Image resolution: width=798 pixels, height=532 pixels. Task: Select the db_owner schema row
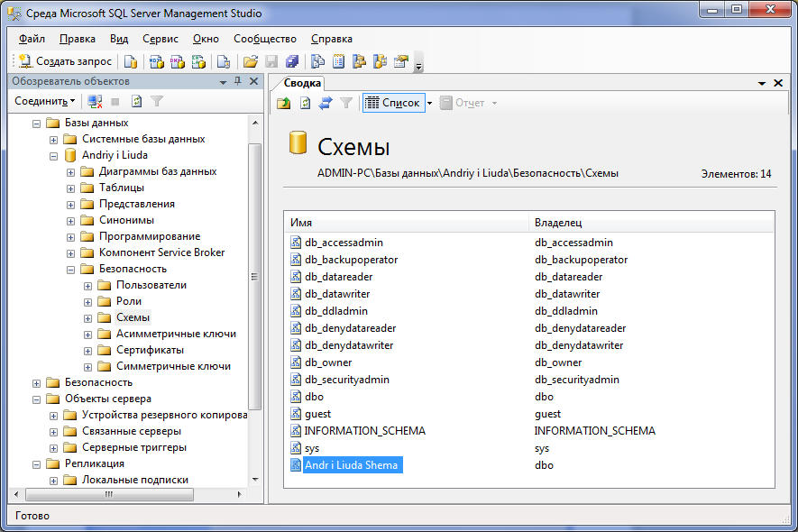[x=529, y=362]
